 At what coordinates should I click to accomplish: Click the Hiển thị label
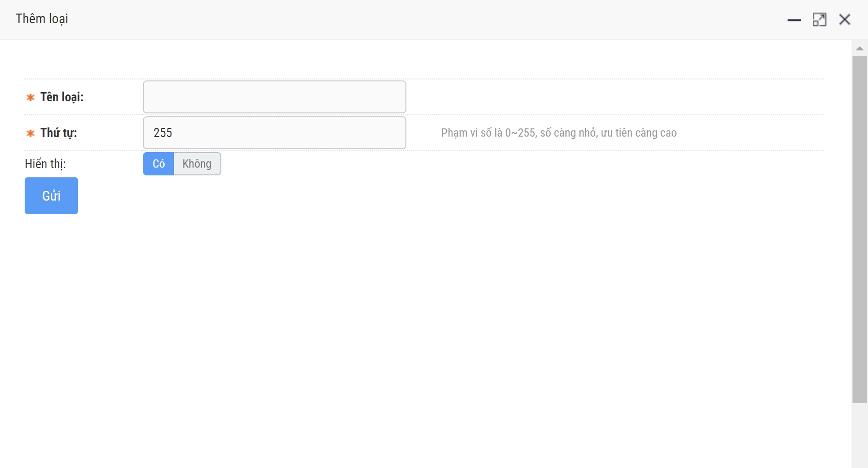coord(45,164)
